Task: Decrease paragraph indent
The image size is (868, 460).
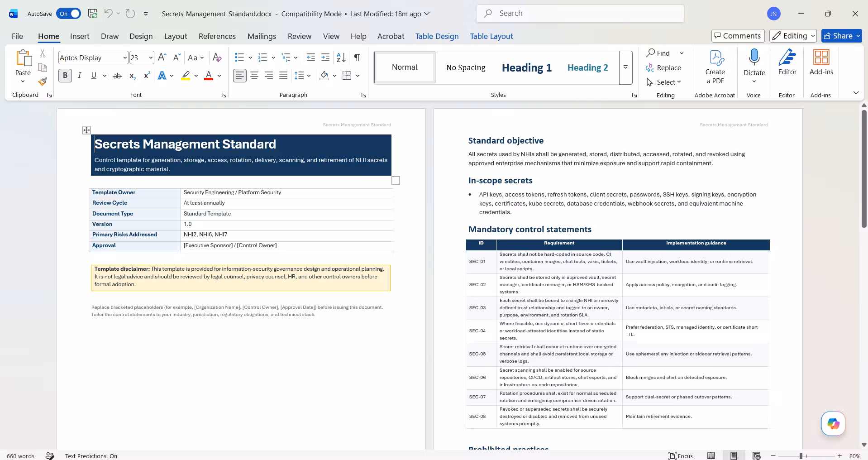Action: (x=311, y=57)
